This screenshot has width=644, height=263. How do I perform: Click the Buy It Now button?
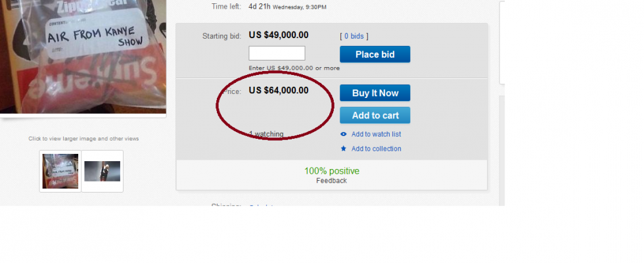375,93
